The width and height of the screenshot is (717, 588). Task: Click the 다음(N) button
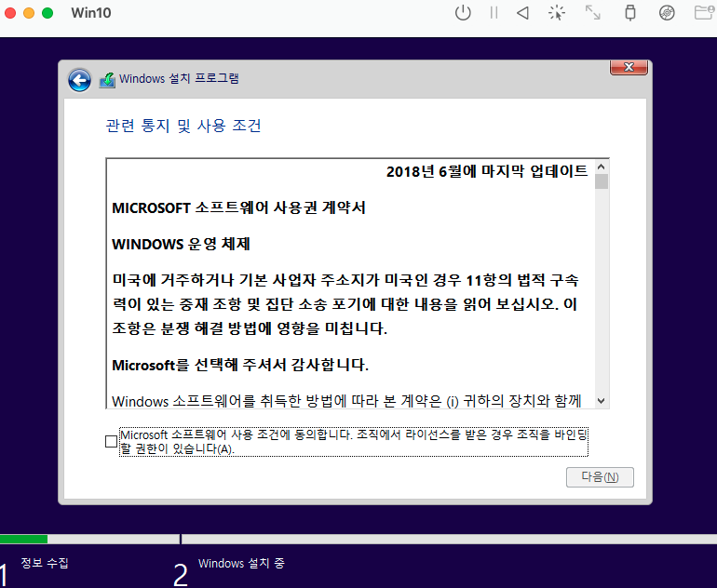[x=600, y=477]
